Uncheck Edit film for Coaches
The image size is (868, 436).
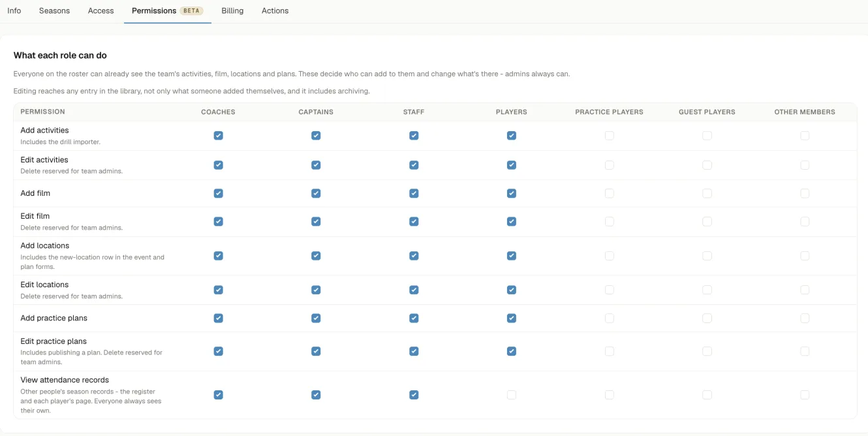pos(218,221)
